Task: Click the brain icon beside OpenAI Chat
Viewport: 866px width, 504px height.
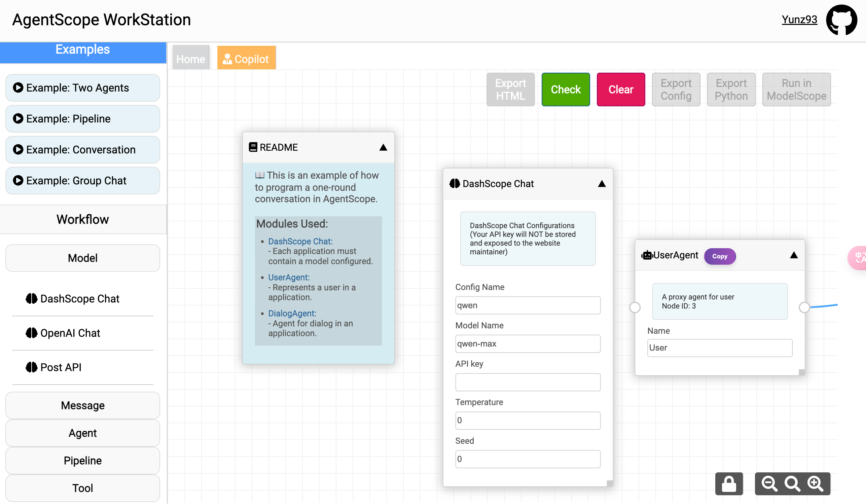Action: (32, 333)
